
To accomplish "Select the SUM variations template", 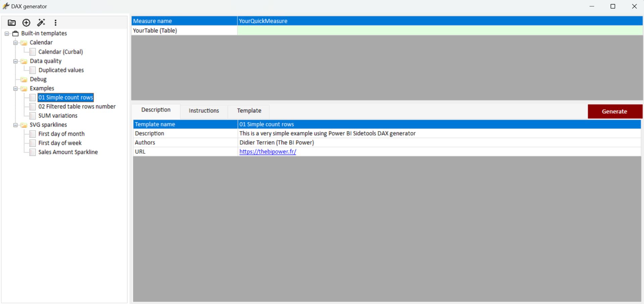I will pyautogui.click(x=58, y=116).
